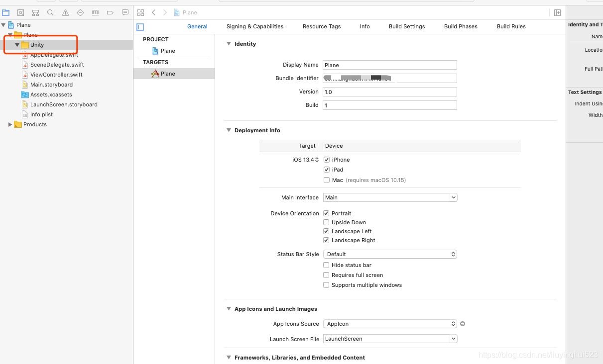
Task: Go forward with the right chevron
Action: tap(165, 12)
